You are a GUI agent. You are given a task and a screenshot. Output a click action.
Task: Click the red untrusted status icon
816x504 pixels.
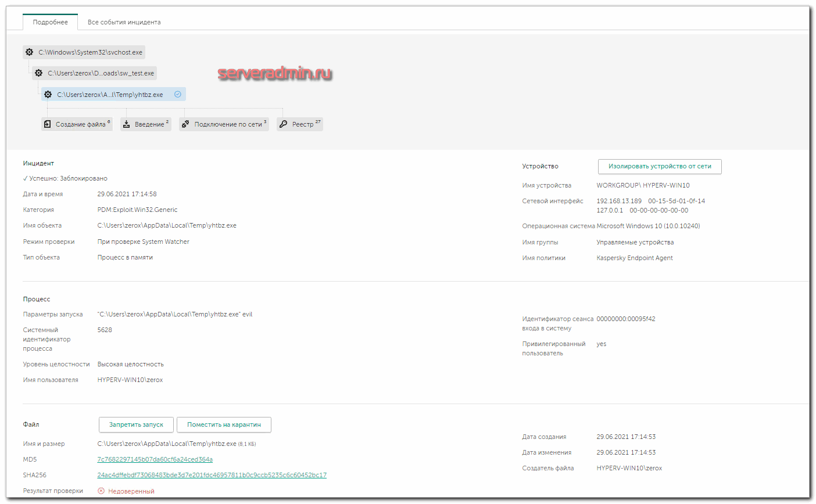[101, 491]
